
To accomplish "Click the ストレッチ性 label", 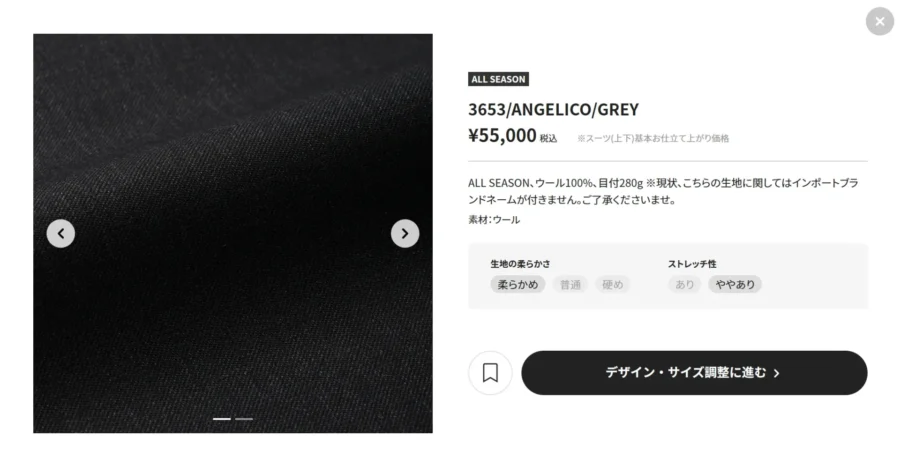I will (692, 264).
